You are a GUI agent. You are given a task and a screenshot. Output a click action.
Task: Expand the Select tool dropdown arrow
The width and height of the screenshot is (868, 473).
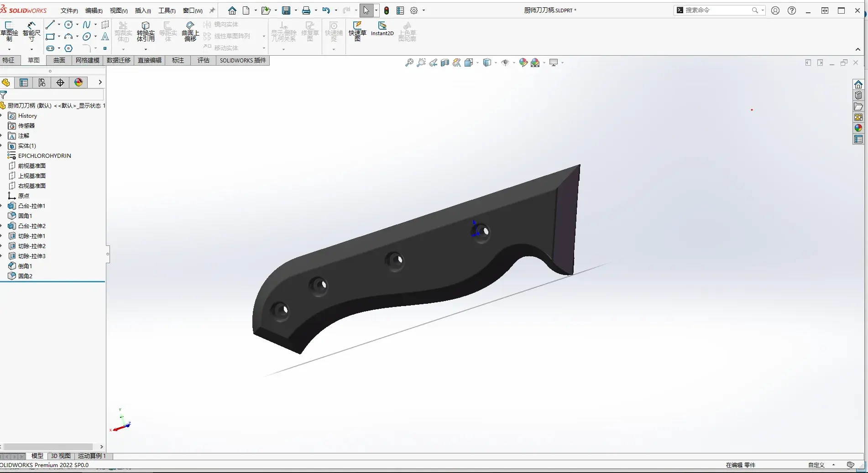(376, 10)
